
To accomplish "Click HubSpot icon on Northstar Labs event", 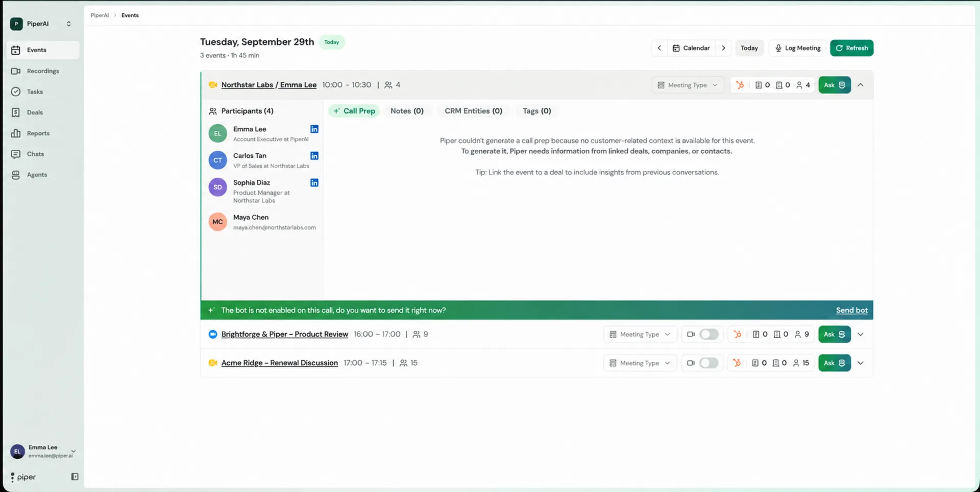I will [x=740, y=85].
